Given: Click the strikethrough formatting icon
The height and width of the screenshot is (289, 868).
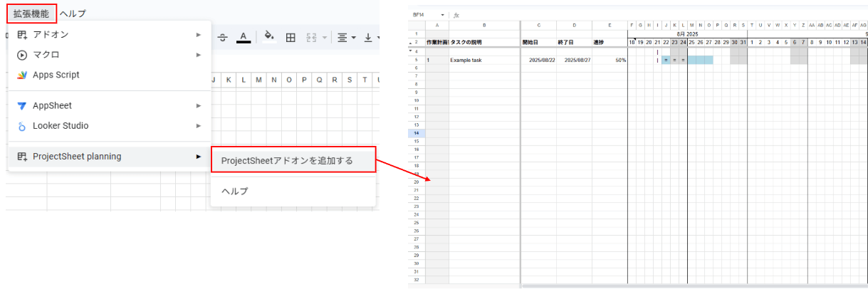Looking at the screenshot, I should (223, 38).
